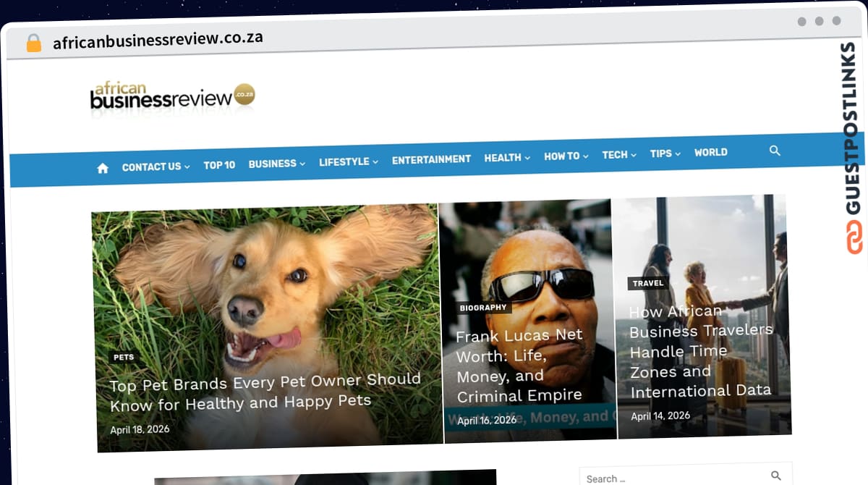The height and width of the screenshot is (485, 868).
Task: Click the April 18, 2026 date
Action: (x=140, y=429)
